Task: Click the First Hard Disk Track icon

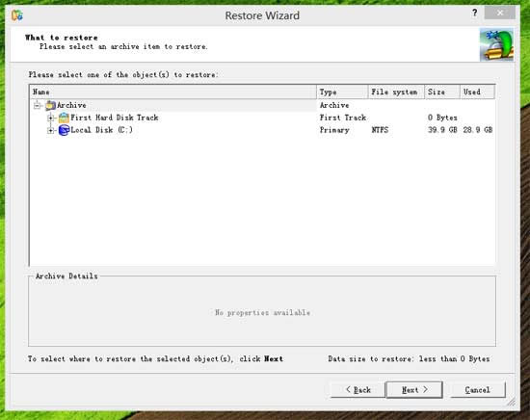Action: click(64, 118)
